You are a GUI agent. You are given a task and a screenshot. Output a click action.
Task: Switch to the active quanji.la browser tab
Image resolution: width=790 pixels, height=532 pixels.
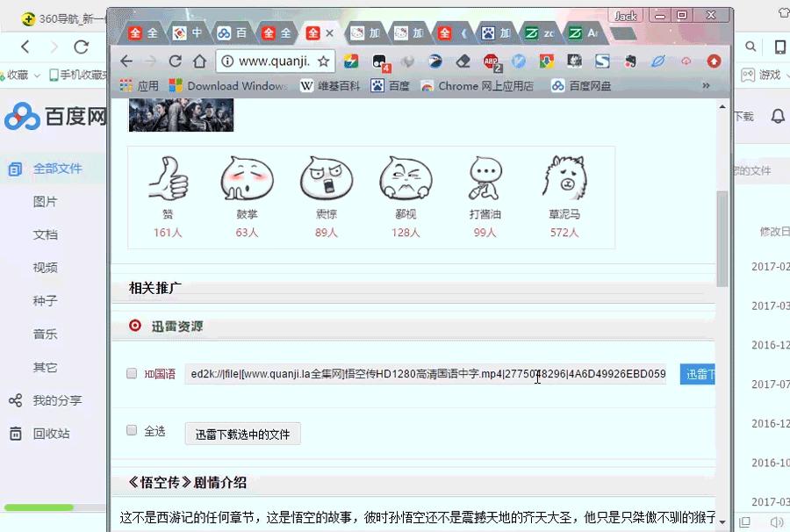coord(314,32)
